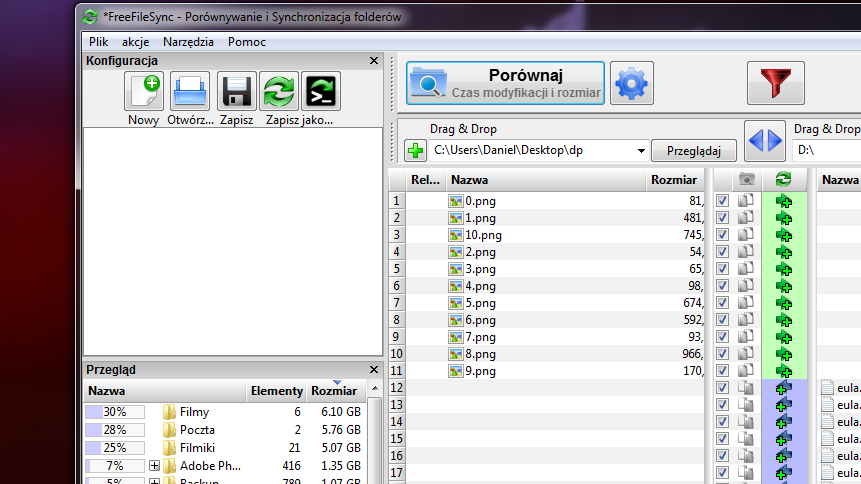The height and width of the screenshot is (484, 861).
Task: Select Adobe Ph... folder row
Action: click(225, 466)
